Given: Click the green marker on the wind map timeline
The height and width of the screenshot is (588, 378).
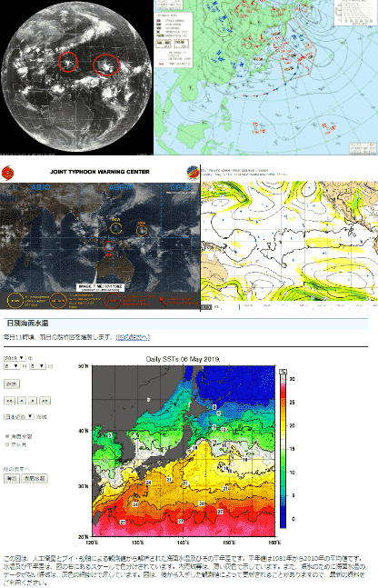Looking at the screenshot, I should (239, 307).
